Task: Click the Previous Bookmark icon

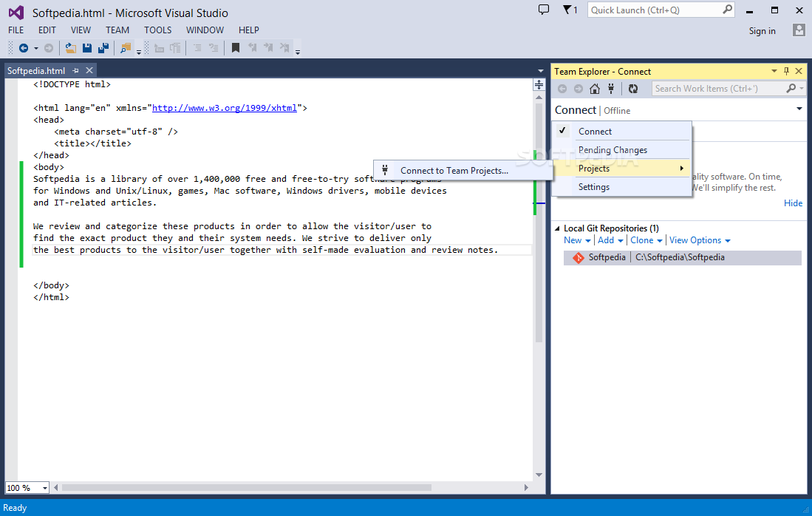Action: click(x=252, y=48)
